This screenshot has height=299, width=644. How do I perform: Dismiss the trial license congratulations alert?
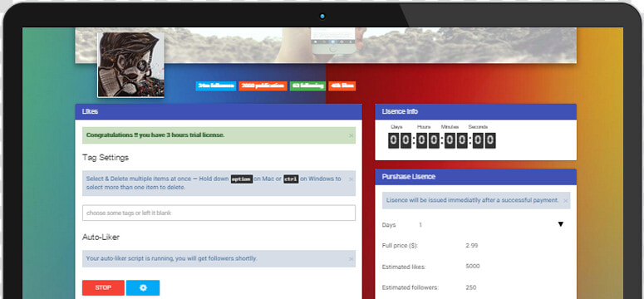coord(351,135)
